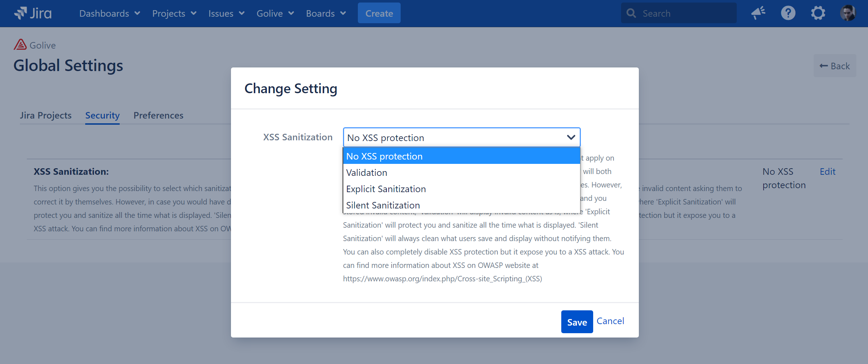Expand the Projects menu
The height and width of the screenshot is (364, 868).
[x=174, y=13]
